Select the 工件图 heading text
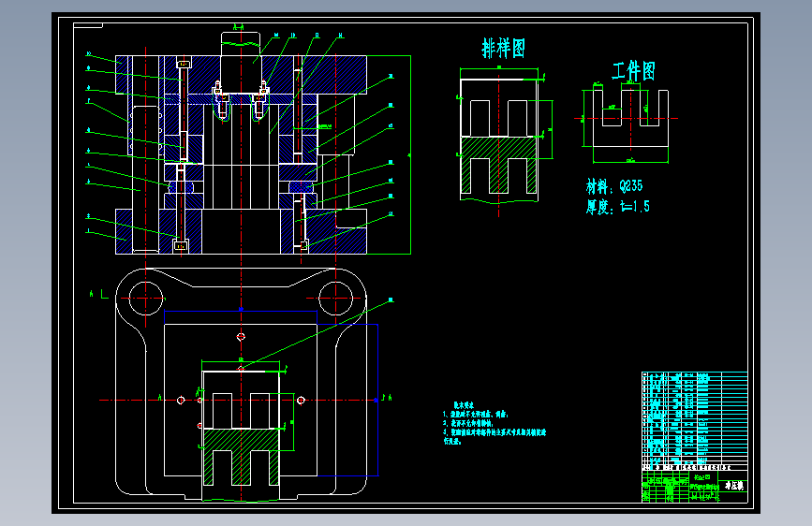Screen dimensions: 812x526 (x=633, y=71)
